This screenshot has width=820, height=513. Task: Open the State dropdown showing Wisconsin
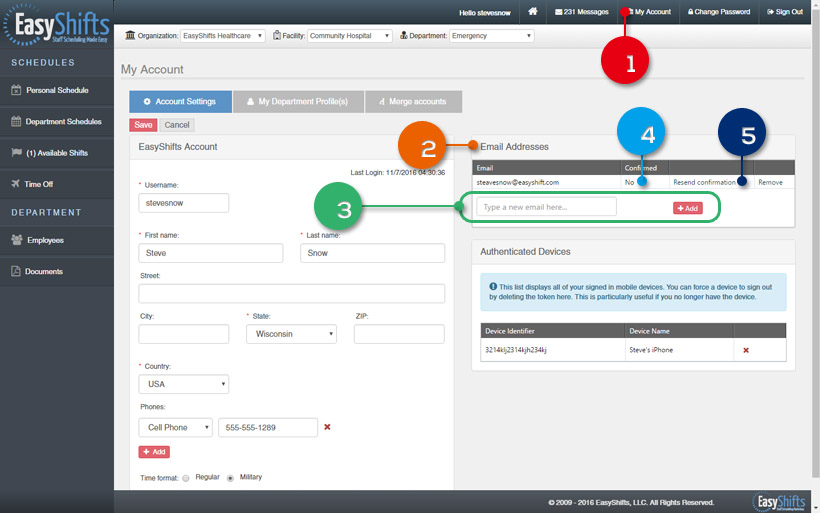291,334
